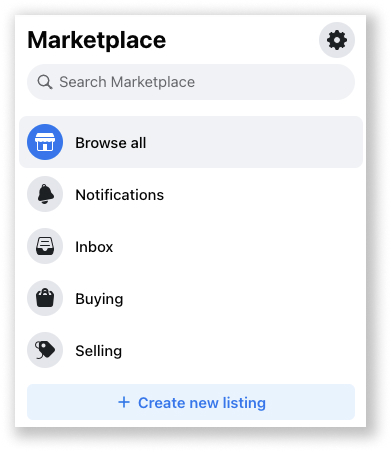The width and height of the screenshot is (391, 452).
Task: Open Marketplace settings gear icon
Action: tap(337, 40)
